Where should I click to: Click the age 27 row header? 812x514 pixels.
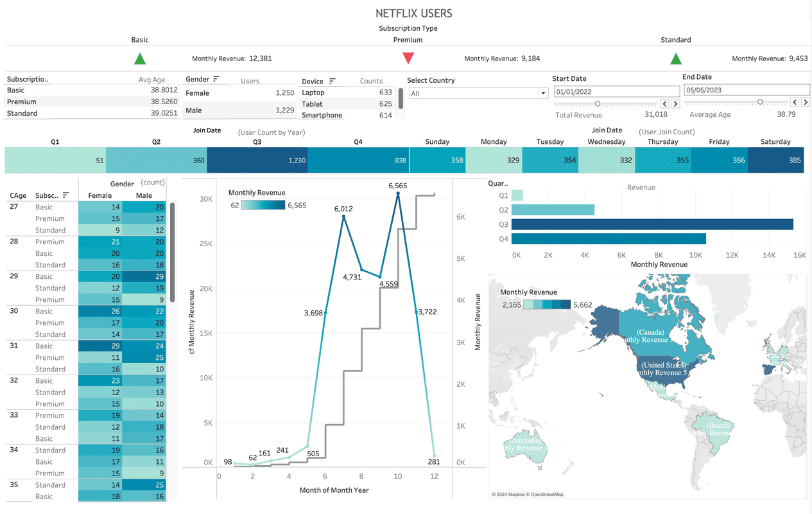tap(13, 207)
